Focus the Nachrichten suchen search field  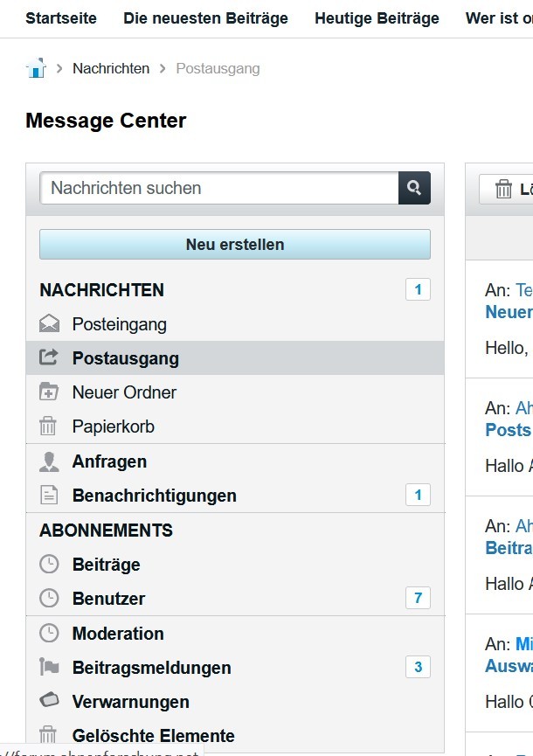pyautogui.click(x=219, y=188)
